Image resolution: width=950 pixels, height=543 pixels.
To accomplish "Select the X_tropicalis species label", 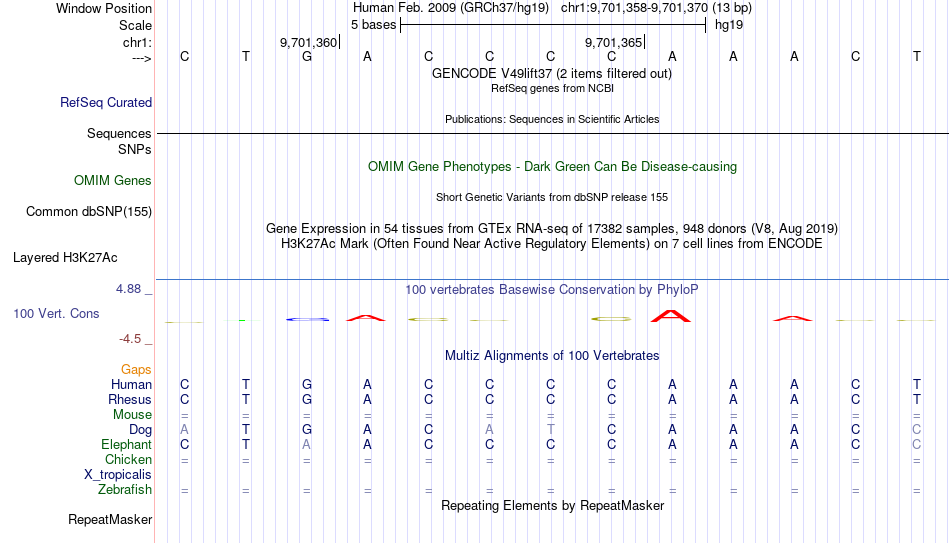I will (x=118, y=475).
